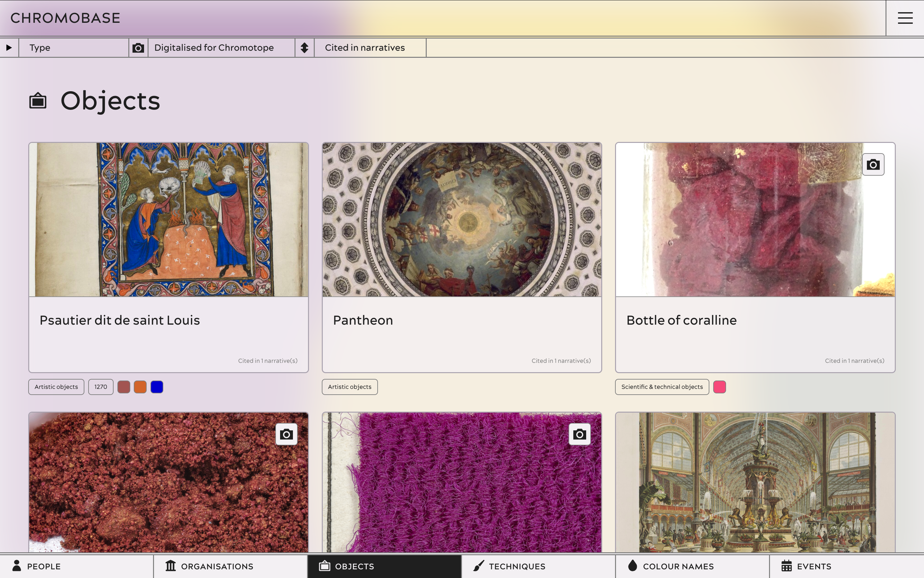Switch to the Organisations tab
Image resolution: width=924 pixels, height=578 pixels.
231,566
